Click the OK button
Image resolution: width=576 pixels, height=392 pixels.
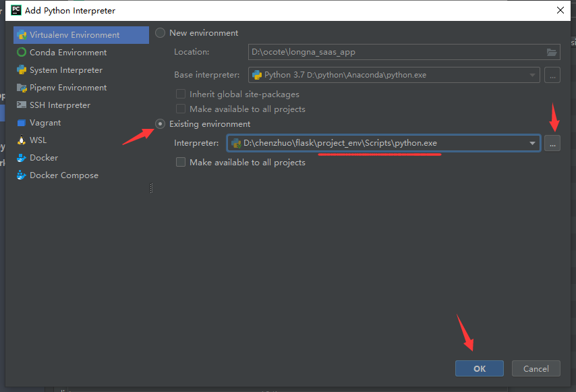(x=480, y=368)
